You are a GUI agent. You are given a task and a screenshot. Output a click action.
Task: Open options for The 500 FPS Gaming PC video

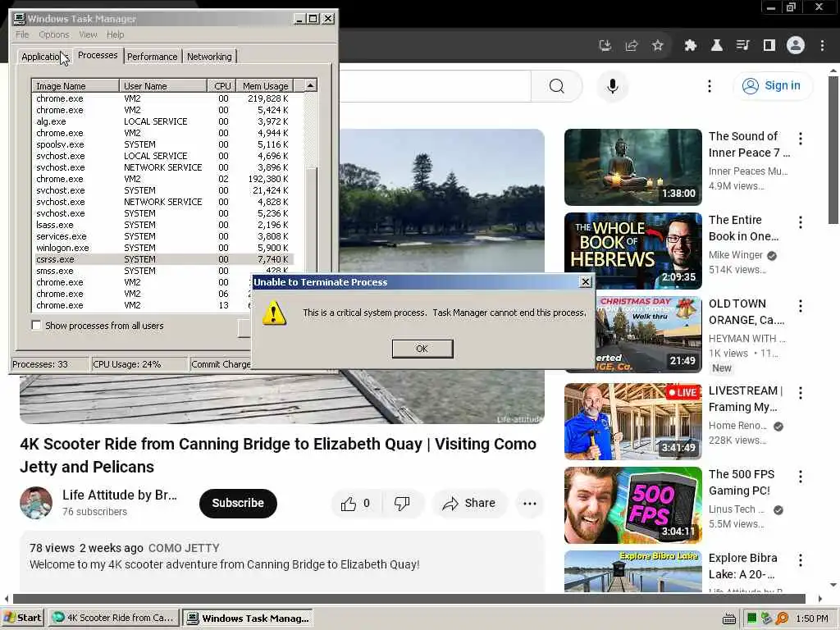click(x=801, y=477)
